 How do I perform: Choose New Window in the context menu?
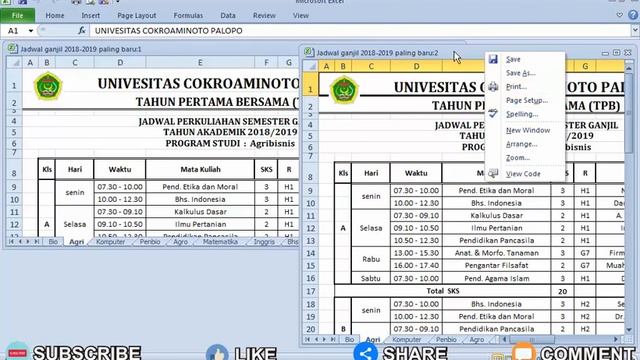tap(528, 130)
